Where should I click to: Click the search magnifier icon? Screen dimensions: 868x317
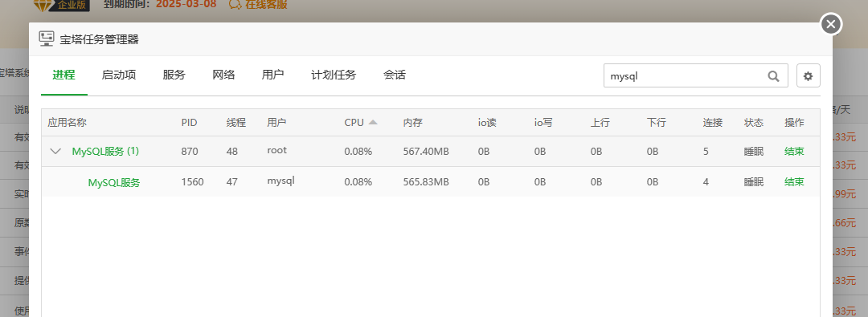click(773, 75)
